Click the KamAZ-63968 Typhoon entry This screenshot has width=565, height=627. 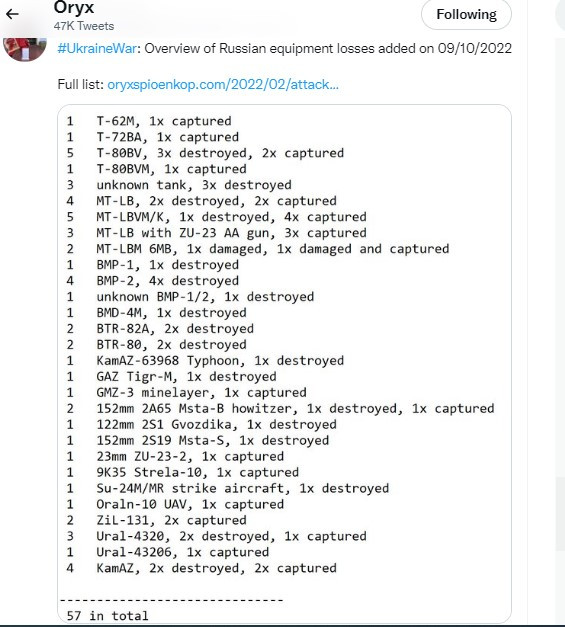click(x=205, y=361)
